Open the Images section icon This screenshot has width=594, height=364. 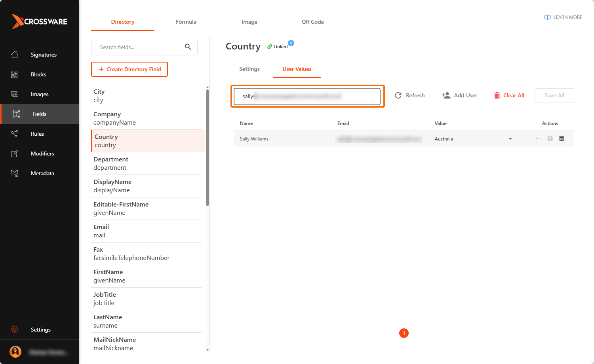tap(15, 94)
